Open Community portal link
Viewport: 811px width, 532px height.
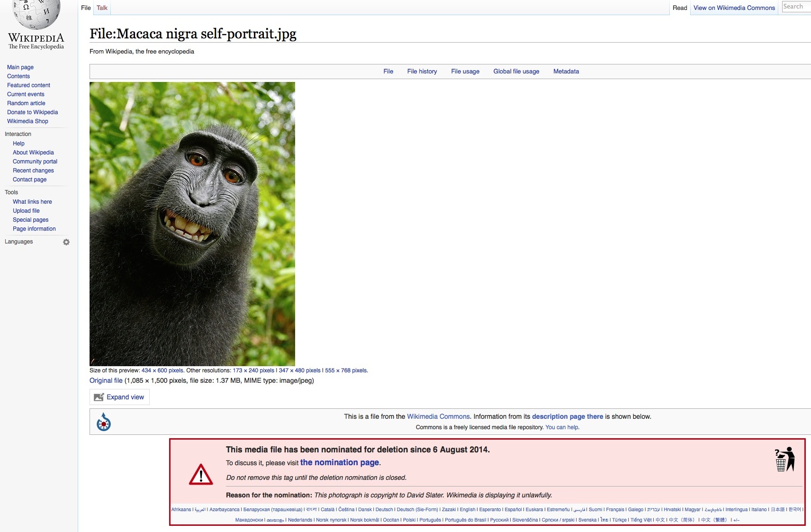coord(35,162)
